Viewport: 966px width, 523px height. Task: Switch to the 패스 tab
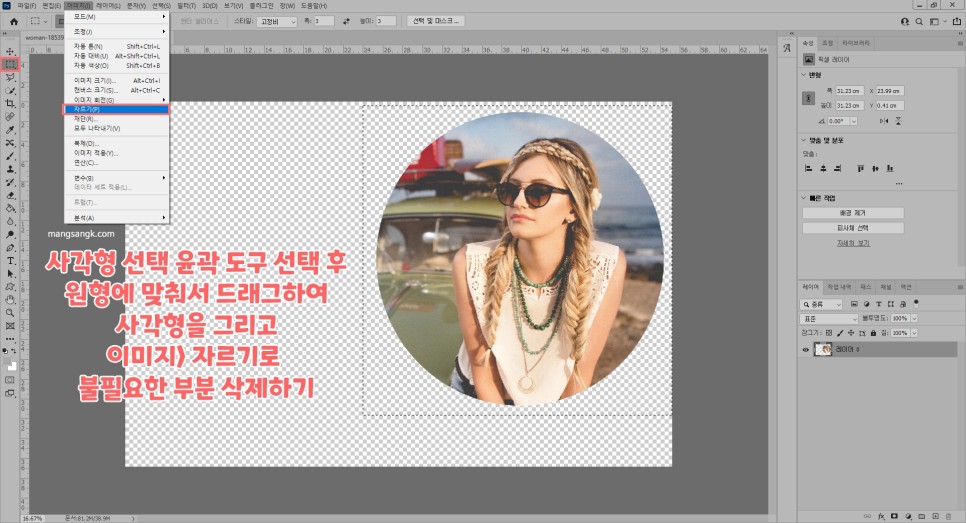[x=866, y=287]
